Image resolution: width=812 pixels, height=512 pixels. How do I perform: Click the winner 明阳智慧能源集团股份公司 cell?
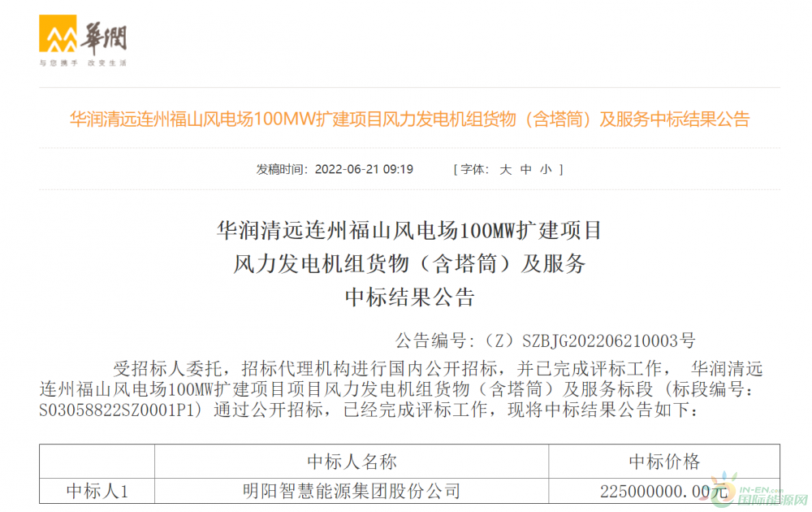coord(352,491)
